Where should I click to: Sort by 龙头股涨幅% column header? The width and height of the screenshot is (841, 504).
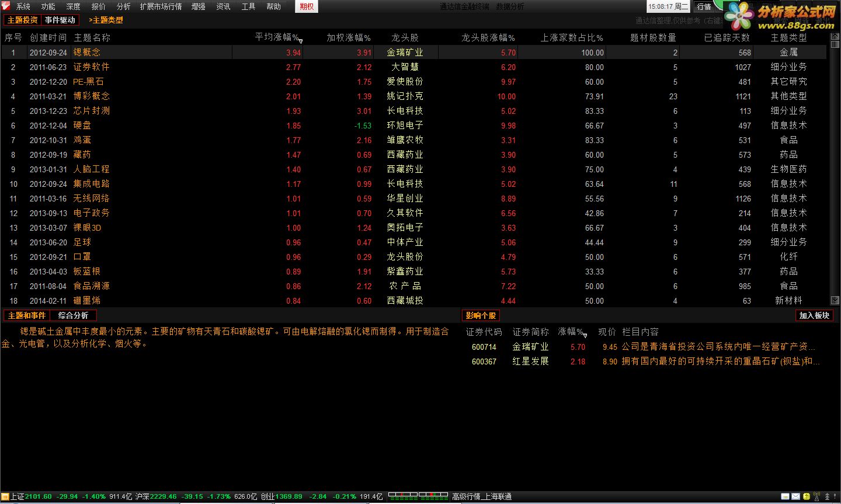488,37
